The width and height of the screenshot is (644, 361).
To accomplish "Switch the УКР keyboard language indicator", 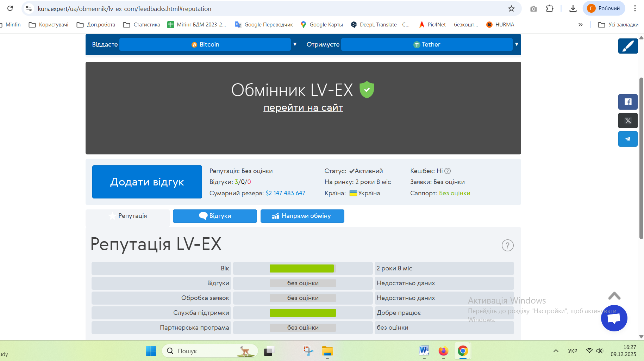I will click(x=573, y=351).
